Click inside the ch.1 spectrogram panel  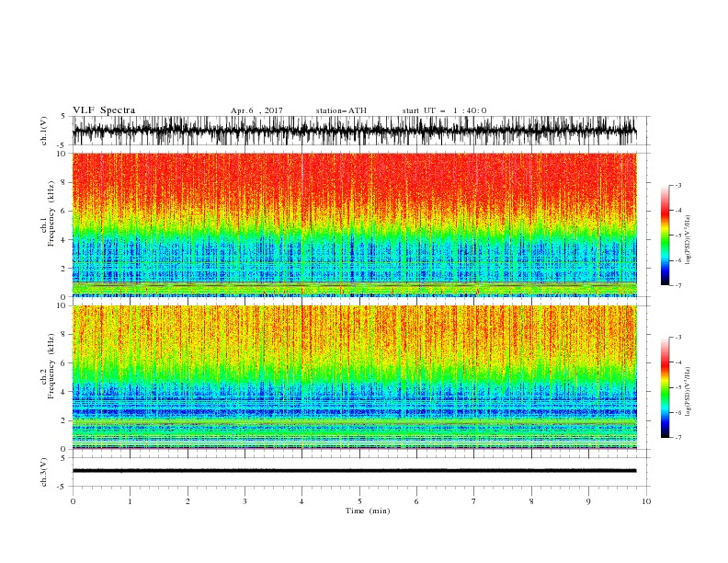click(x=354, y=224)
